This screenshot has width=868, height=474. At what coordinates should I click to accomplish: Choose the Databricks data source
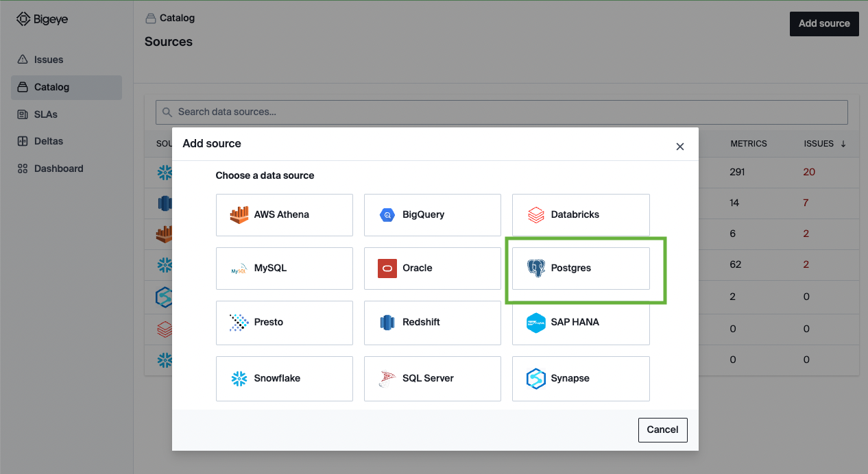[x=581, y=214]
